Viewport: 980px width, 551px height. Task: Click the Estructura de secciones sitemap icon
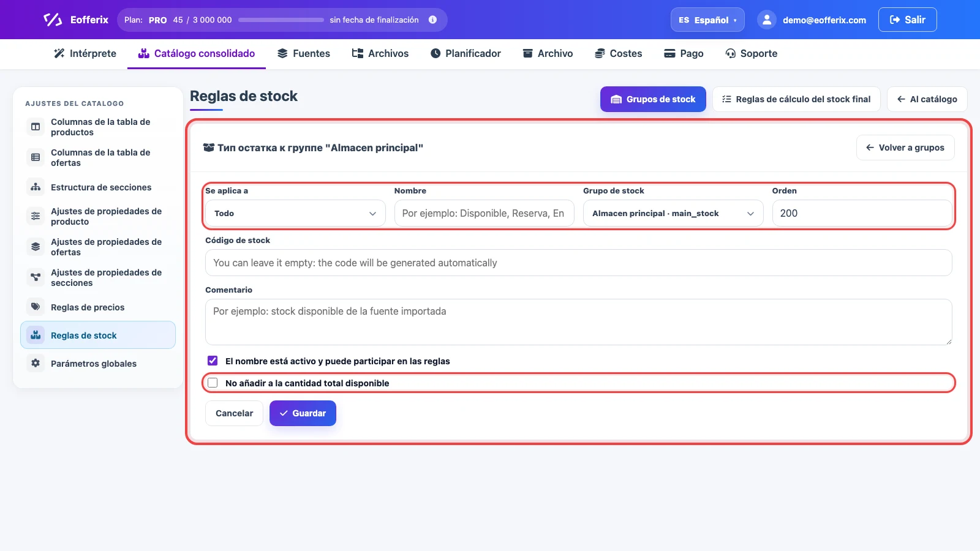pyautogui.click(x=36, y=187)
